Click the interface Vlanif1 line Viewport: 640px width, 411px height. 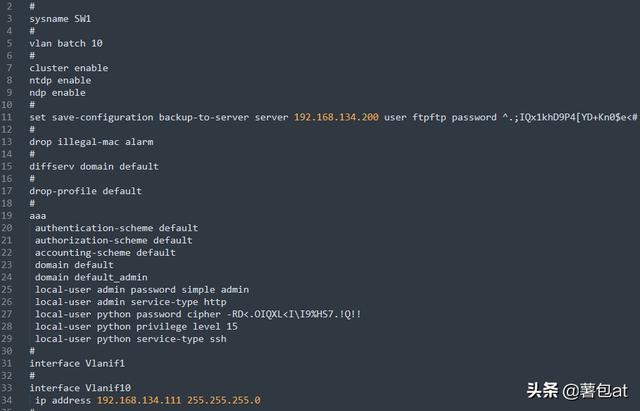[77, 363]
